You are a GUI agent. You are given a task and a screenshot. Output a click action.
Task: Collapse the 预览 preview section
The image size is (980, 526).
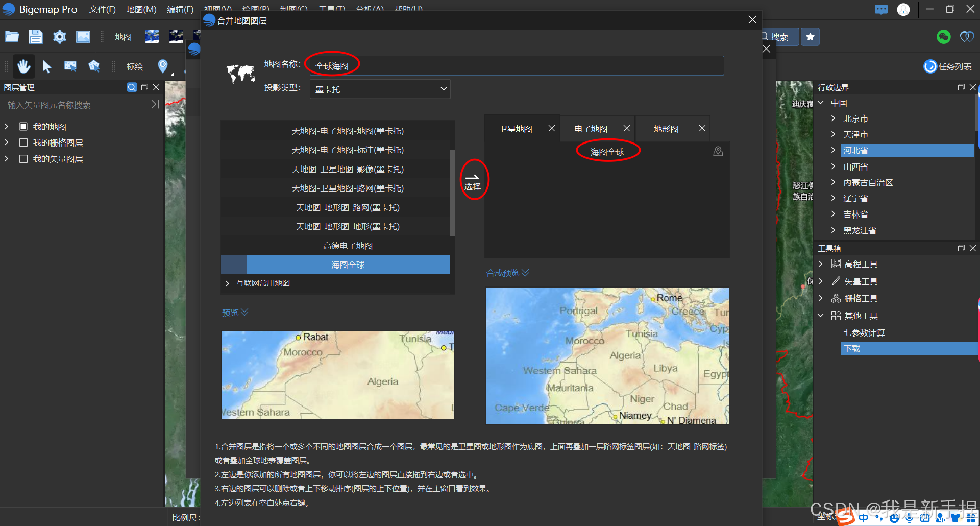point(235,312)
